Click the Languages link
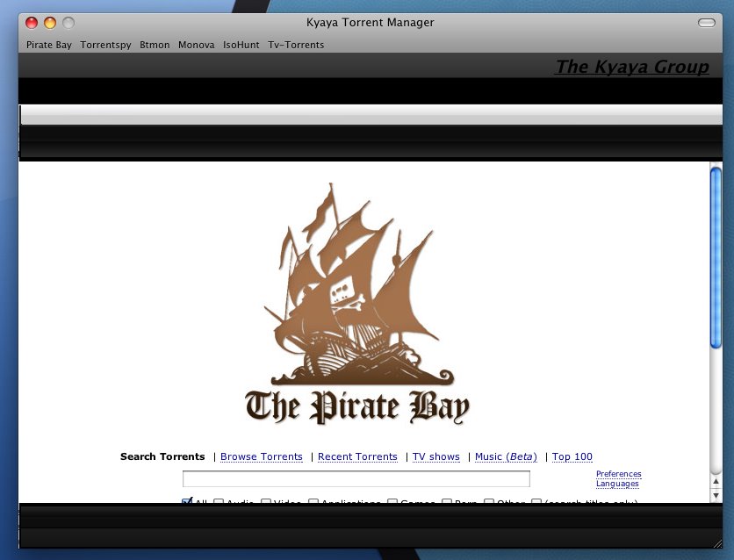734x560 pixels. click(x=617, y=484)
